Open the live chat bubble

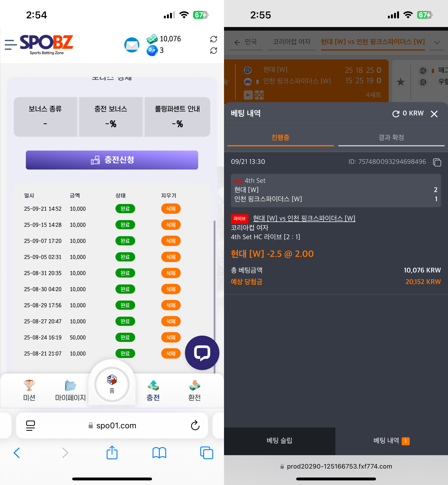[202, 353]
